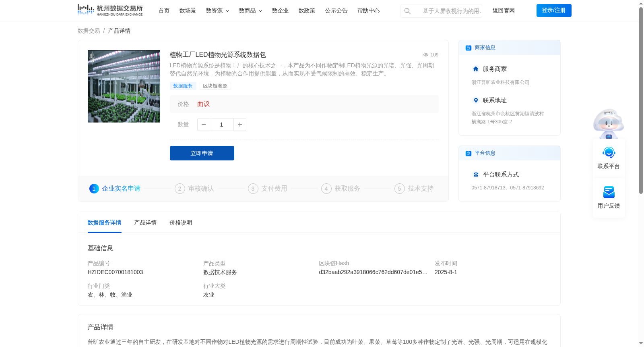Click product type value 数据技术服务
Viewport: 644px width, 347px height.
tap(220, 272)
